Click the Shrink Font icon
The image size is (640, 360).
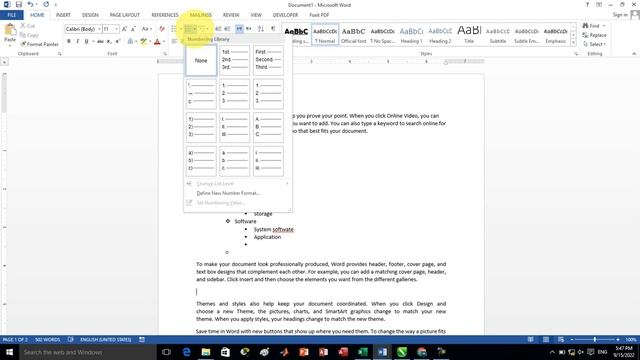(133, 29)
